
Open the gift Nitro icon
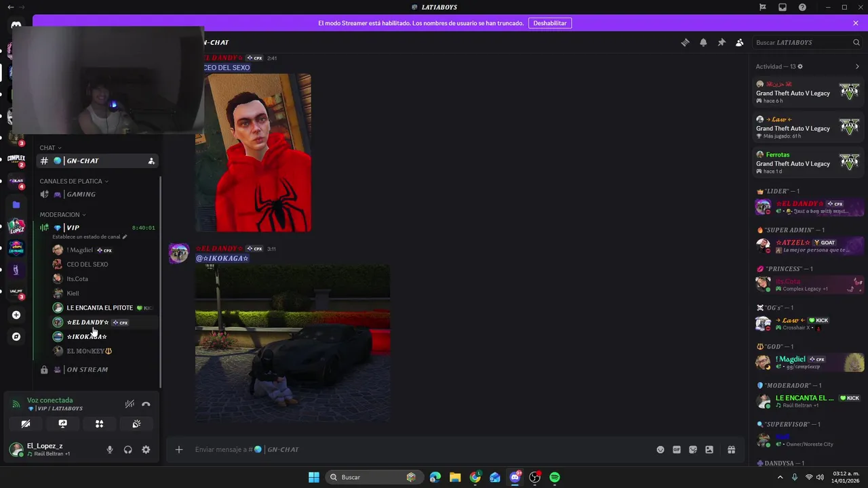731,449
